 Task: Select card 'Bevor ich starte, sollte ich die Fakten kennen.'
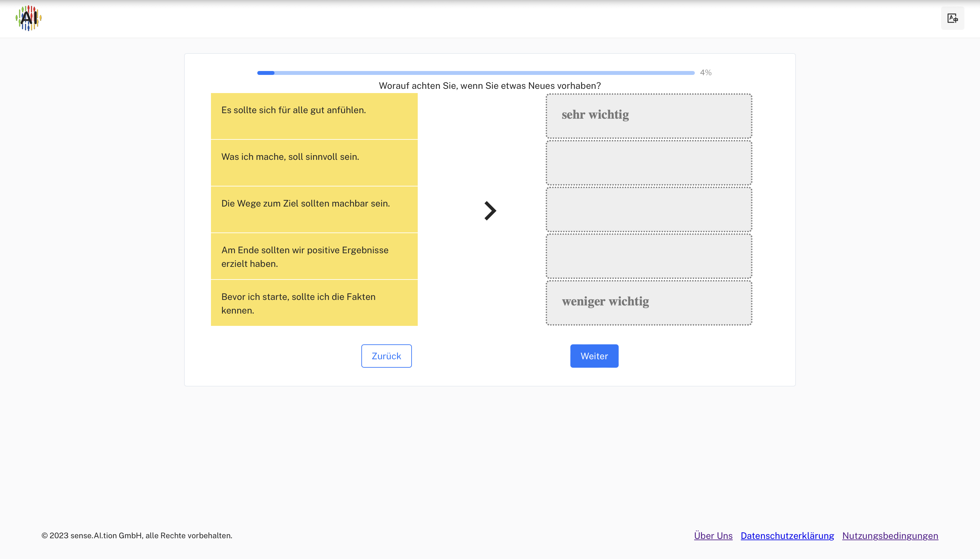pyautogui.click(x=314, y=303)
